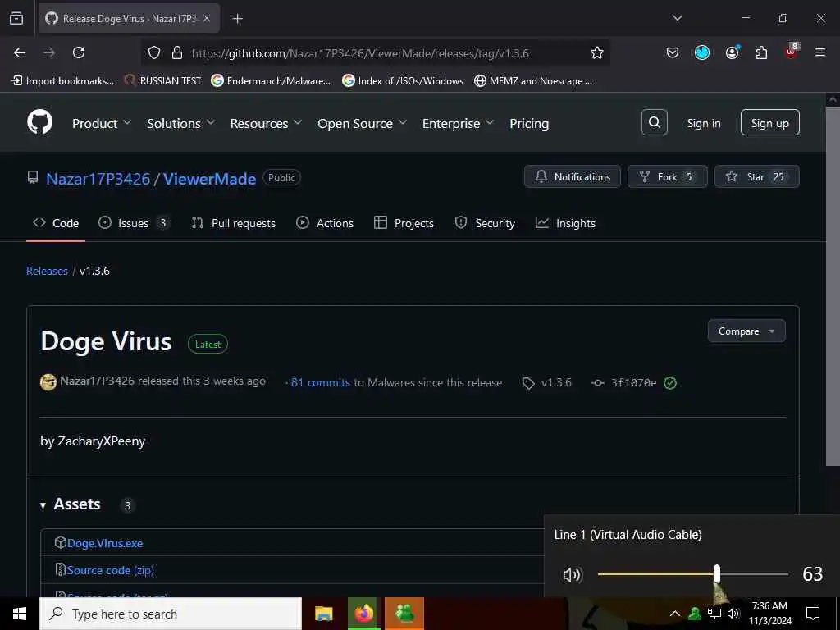Click the Firefox taskbar icon

click(x=364, y=614)
